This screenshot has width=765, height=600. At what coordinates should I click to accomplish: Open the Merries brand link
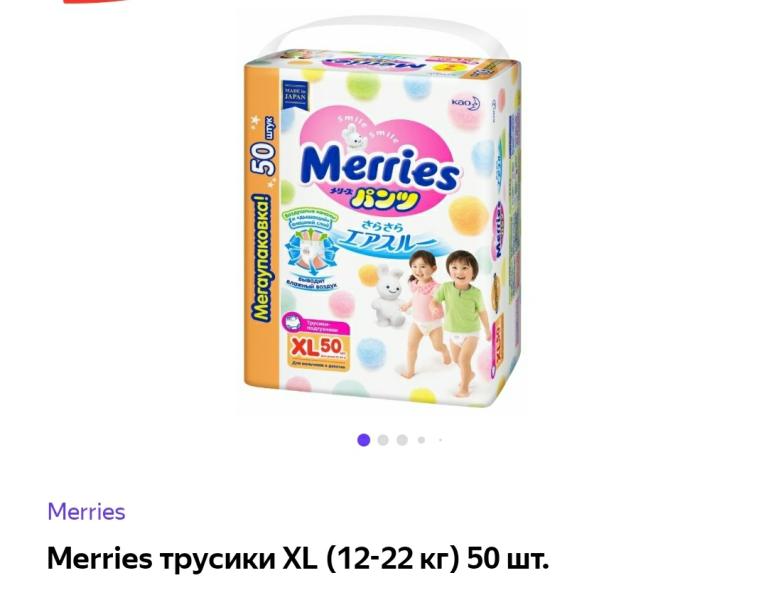click(86, 512)
